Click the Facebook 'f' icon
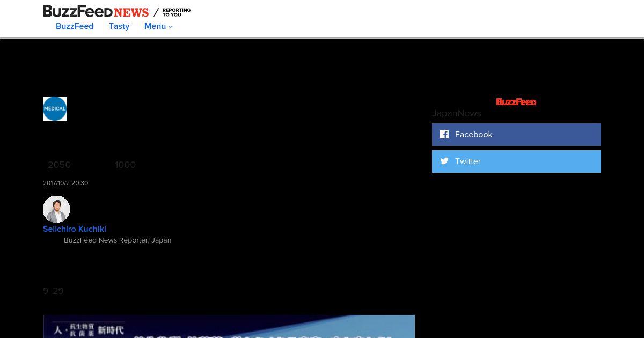The height and width of the screenshot is (338, 644). point(444,134)
